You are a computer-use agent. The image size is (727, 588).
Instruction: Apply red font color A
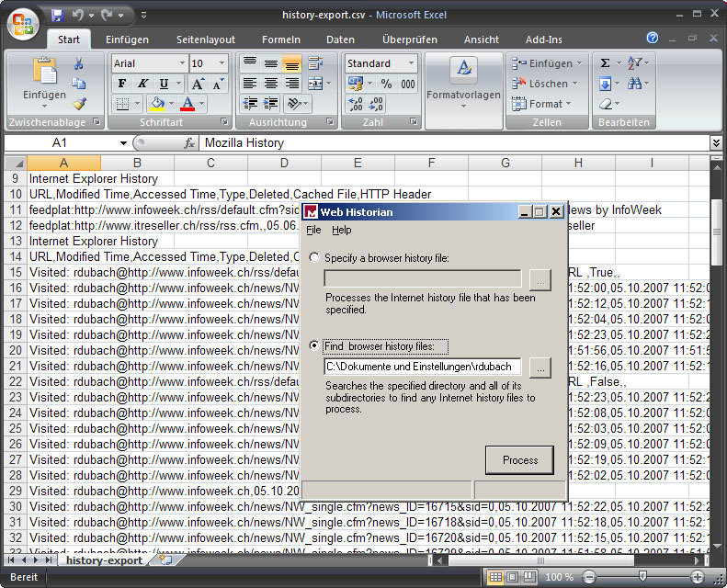(x=187, y=103)
